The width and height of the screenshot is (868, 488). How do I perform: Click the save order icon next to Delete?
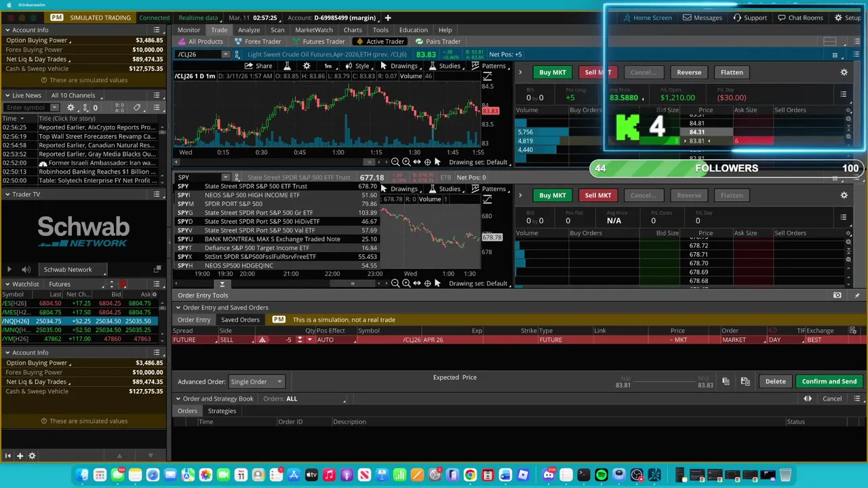click(745, 382)
